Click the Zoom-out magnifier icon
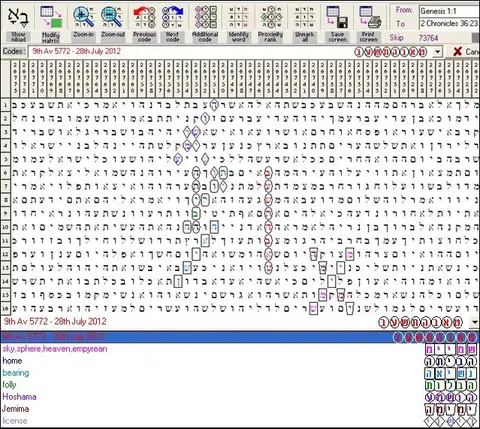 (x=112, y=17)
